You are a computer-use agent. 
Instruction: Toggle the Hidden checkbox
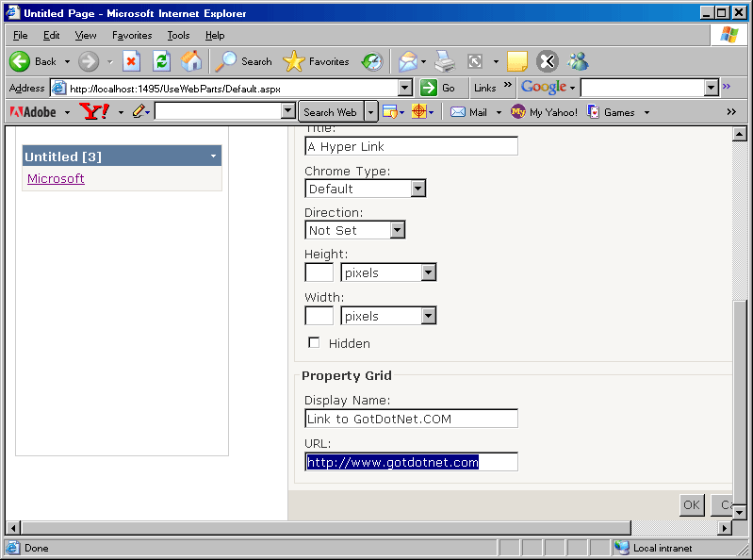(x=314, y=342)
